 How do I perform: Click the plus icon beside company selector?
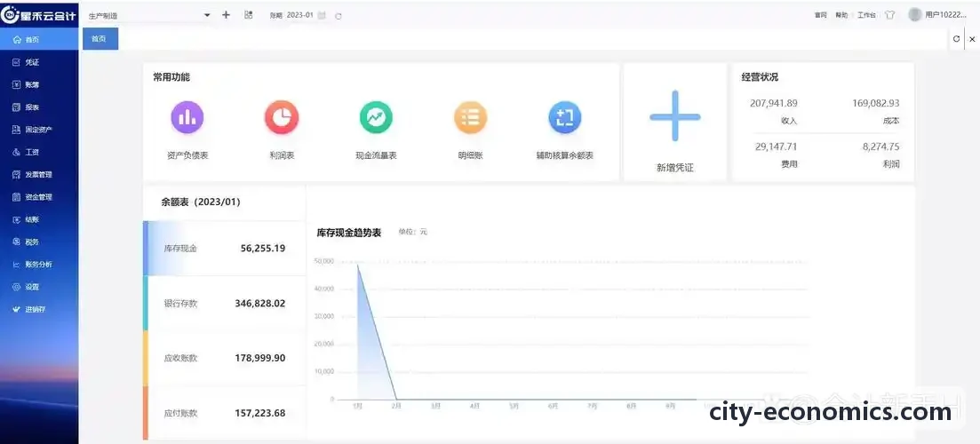click(227, 15)
